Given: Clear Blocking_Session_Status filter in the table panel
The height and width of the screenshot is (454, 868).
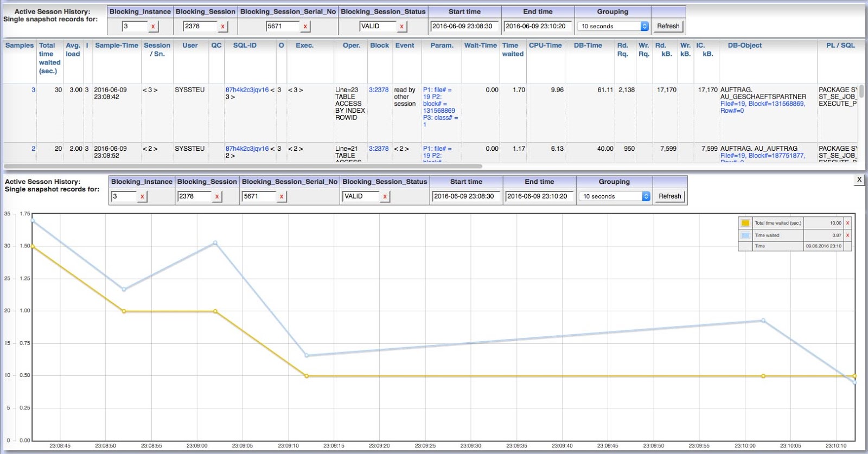Looking at the screenshot, I should point(401,26).
